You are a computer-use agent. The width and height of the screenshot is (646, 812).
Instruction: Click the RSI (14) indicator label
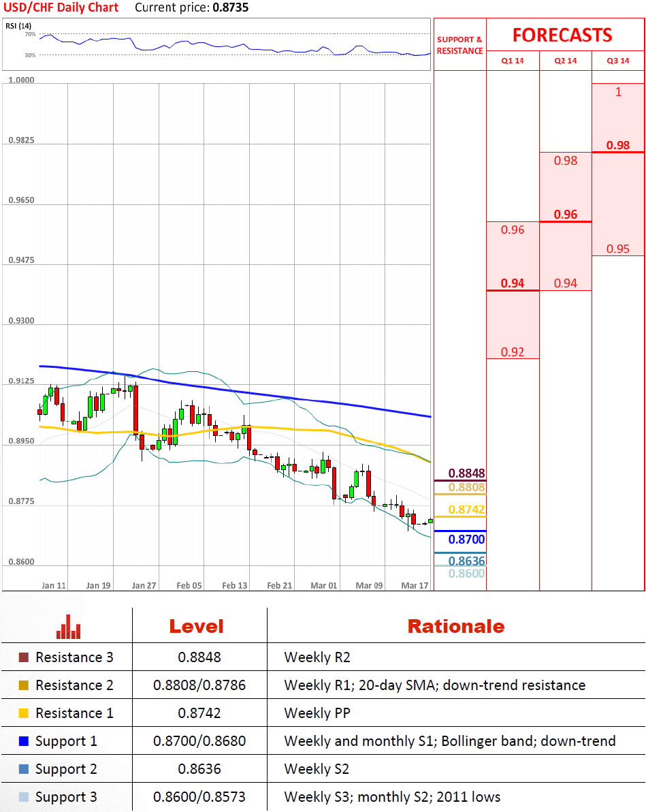coord(18,25)
